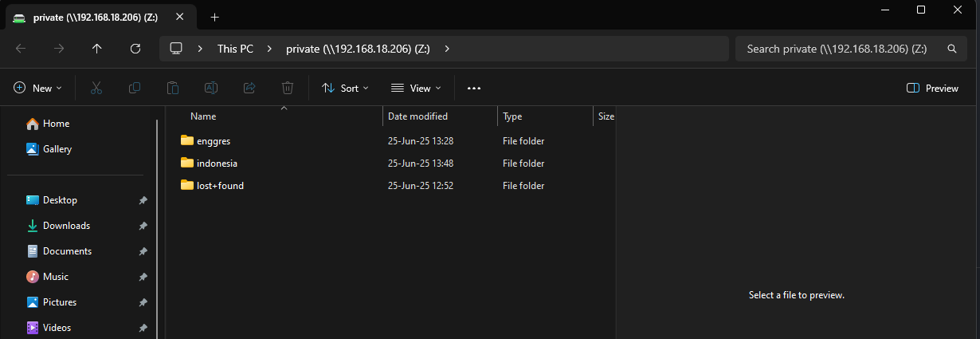
Task: Unpin Desktop using its pin icon
Action: [x=143, y=200]
